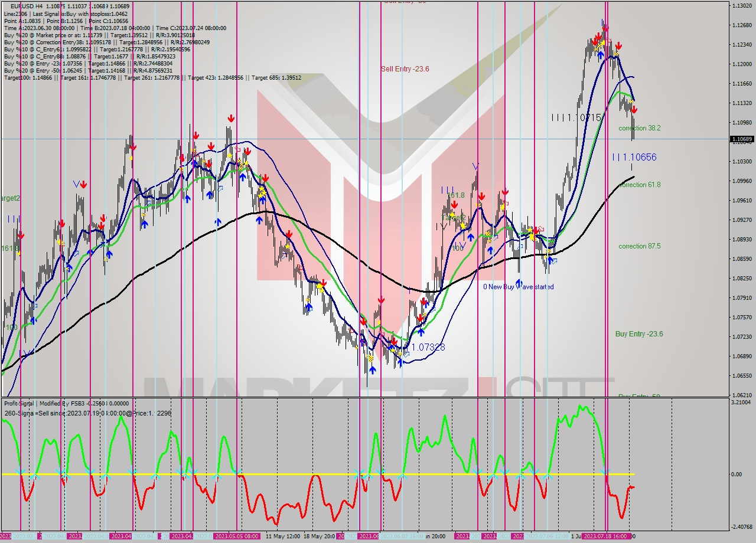
Task: Click the '11 May 12:00' time axis label
Action: pos(283,536)
